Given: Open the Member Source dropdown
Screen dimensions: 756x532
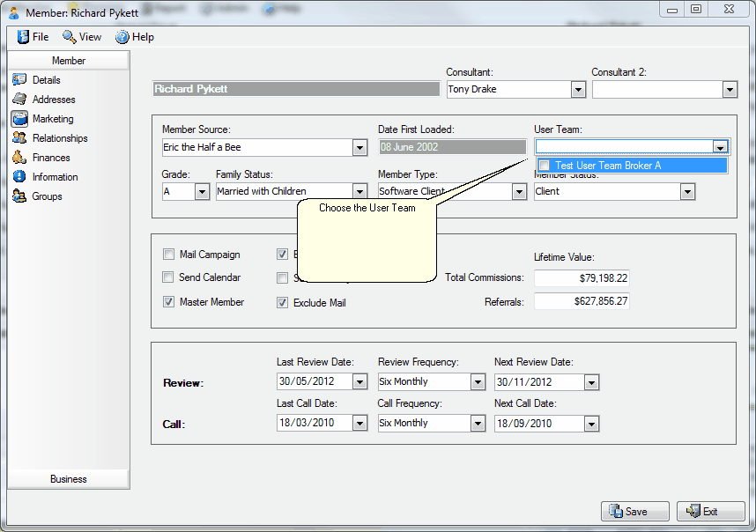Looking at the screenshot, I should 359,147.
